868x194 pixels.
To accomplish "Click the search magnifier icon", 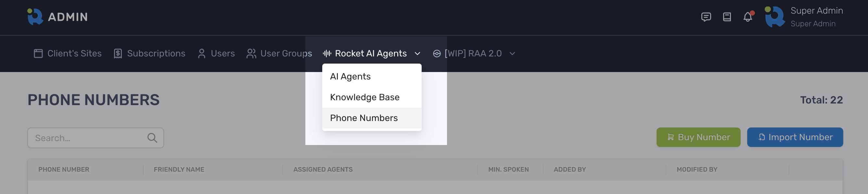I will pos(152,138).
